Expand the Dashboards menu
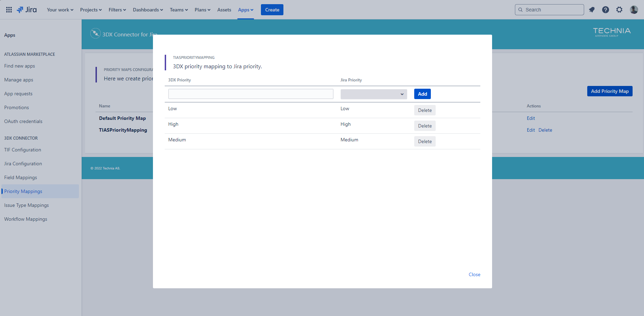Screen dimensions: 644x316 148,10
